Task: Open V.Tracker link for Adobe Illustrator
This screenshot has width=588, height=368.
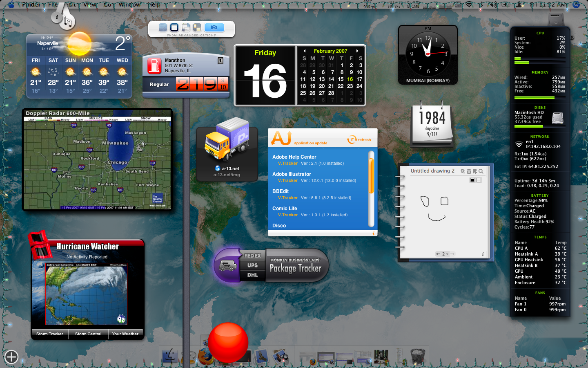Action: (288, 181)
